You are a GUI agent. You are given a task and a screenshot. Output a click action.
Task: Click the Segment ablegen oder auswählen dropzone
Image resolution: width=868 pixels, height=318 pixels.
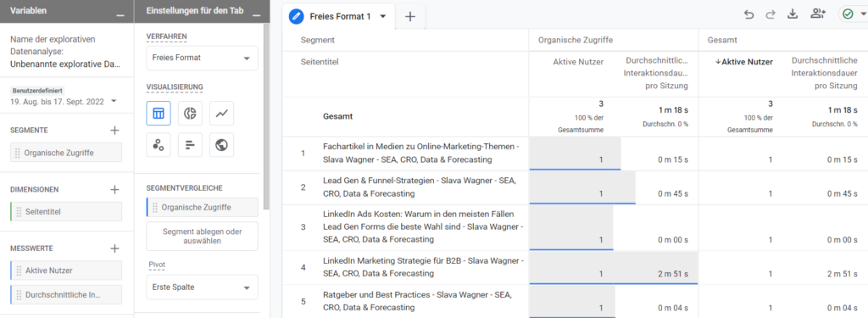(202, 237)
